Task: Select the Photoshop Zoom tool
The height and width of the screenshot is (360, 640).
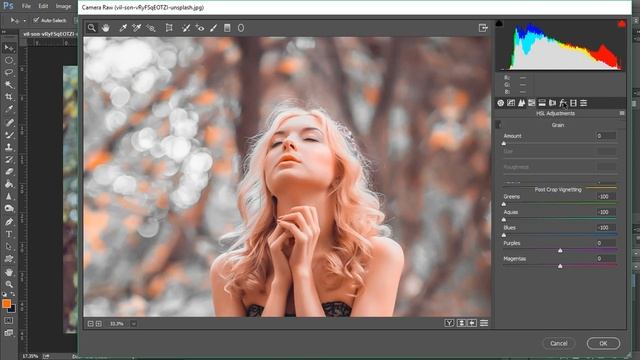Action: click(x=9, y=284)
